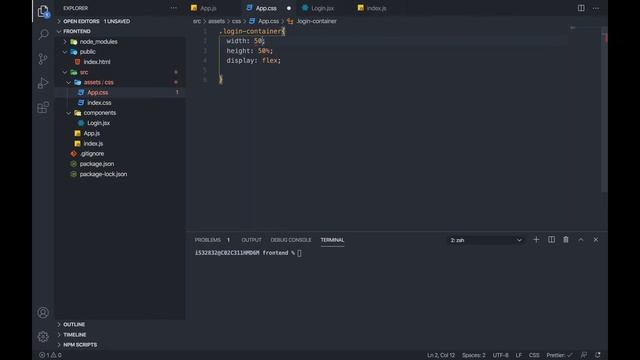Open the Accounts menu icon
640x360 pixels.
click(x=43, y=313)
